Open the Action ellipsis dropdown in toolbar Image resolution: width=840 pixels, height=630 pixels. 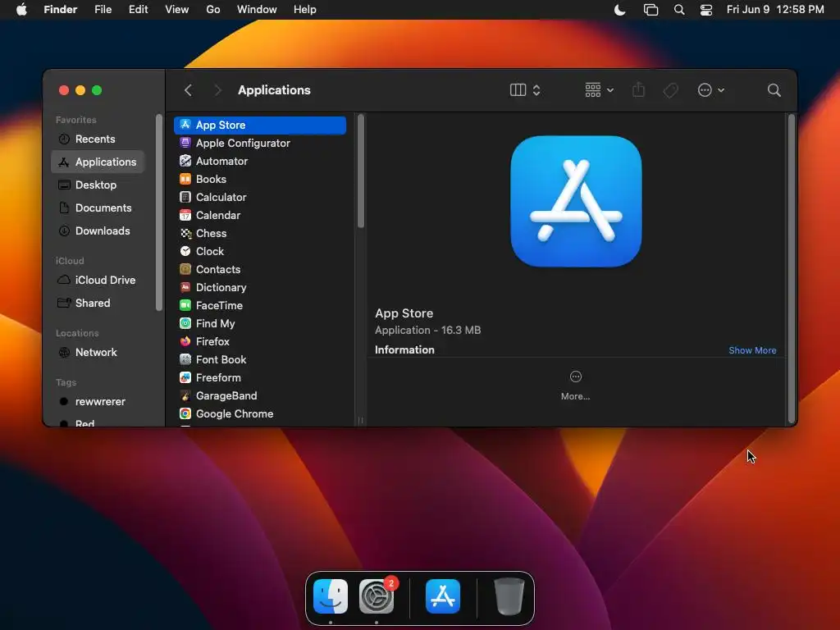pos(711,90)
